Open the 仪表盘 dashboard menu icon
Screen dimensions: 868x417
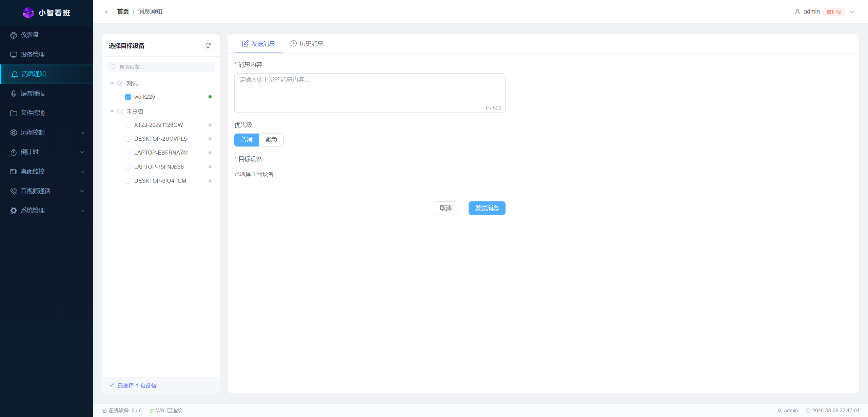(x=14, y=35)
